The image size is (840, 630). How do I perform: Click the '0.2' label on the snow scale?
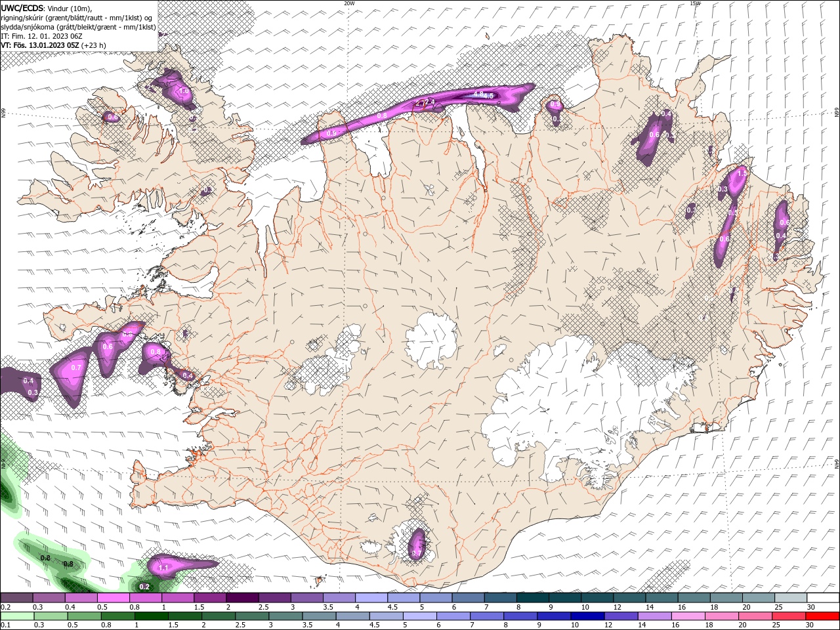tap(6, 607)
